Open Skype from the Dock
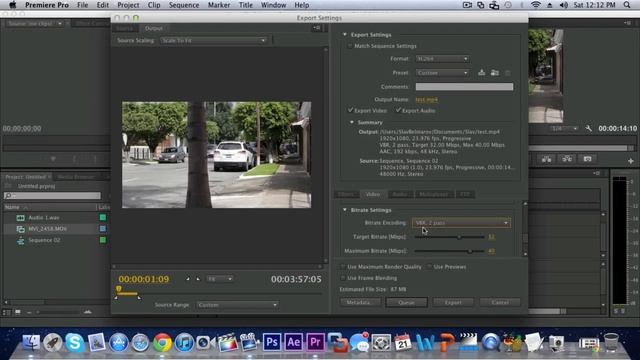This screenshot has height=360, width=640. (x=74, y=342)
